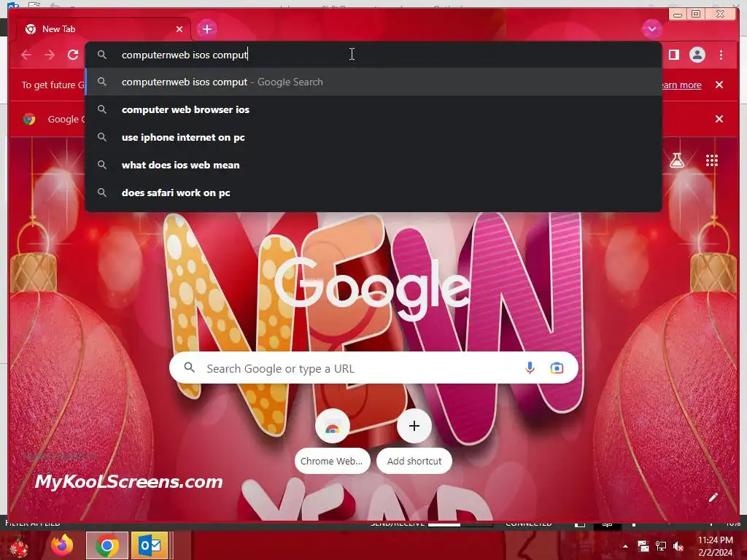Click the Action Center flag tray icon

(643, 546)
